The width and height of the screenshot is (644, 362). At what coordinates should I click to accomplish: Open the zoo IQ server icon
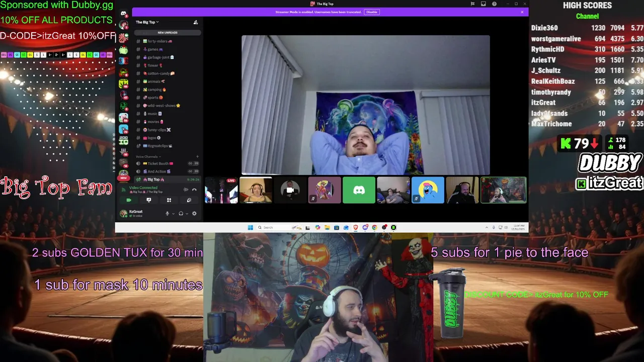click(x=123, y=140)
